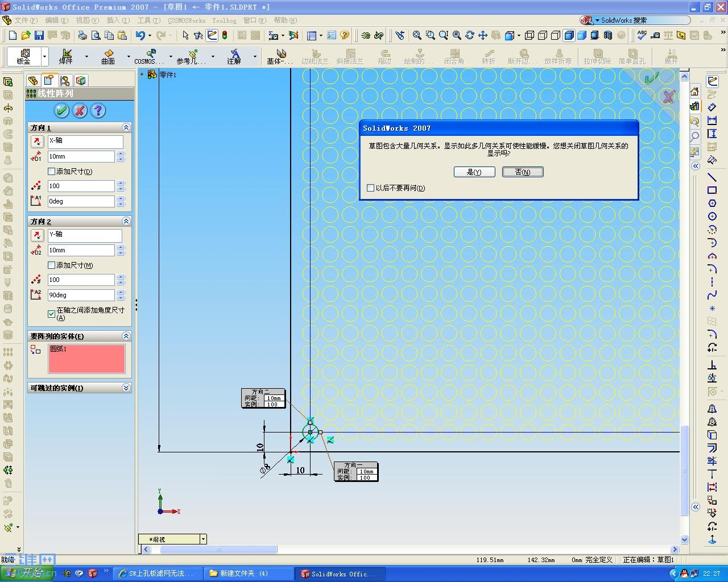Enable 添加尺寸(M) checkbox under 方向2
728x582 pixels.
click(52, 265)
